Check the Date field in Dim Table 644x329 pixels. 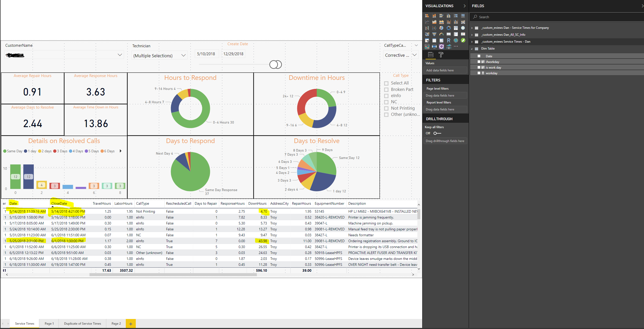(479, 56)
